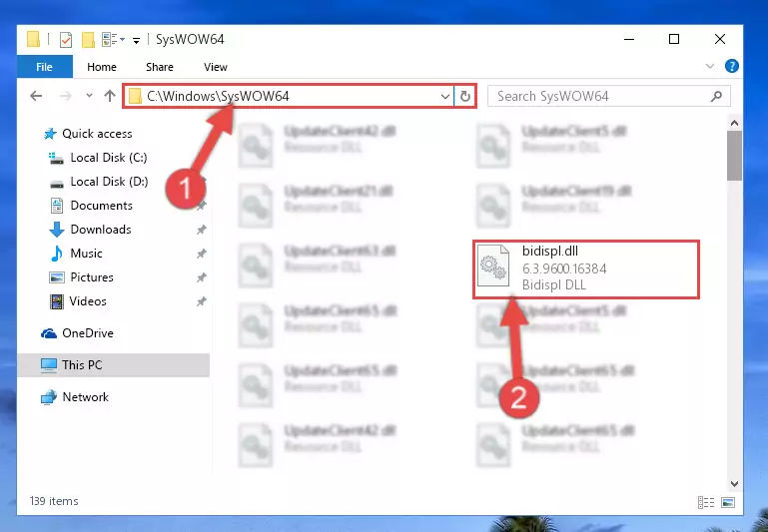Open the File ribbon tab
The image size is (768, 532).
(x=45, y=67)
